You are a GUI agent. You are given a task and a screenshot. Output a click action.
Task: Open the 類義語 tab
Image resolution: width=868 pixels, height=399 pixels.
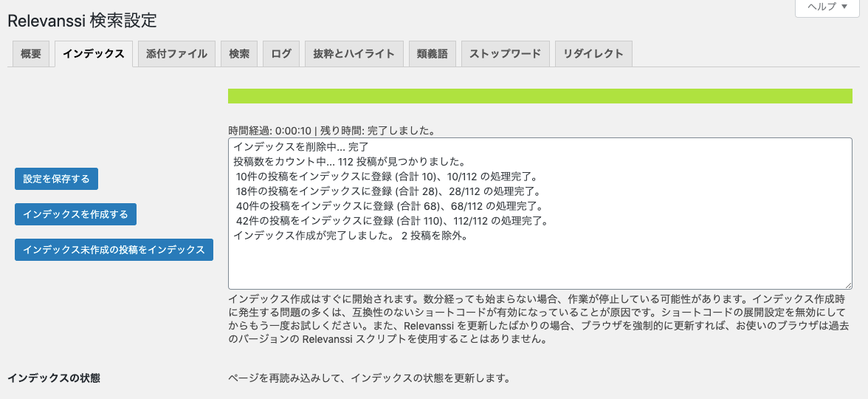(433, 54)
